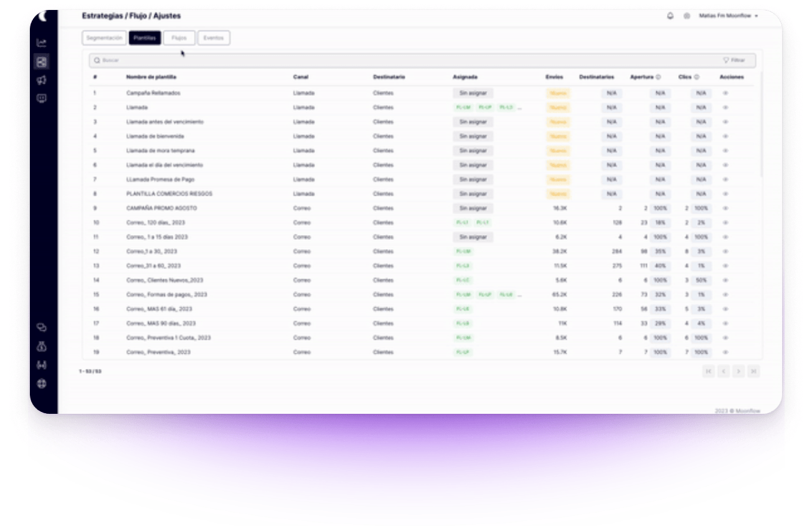Click Sin asignar for Llamada de bienvenida
Screen dimensions: 812x526
473,136
